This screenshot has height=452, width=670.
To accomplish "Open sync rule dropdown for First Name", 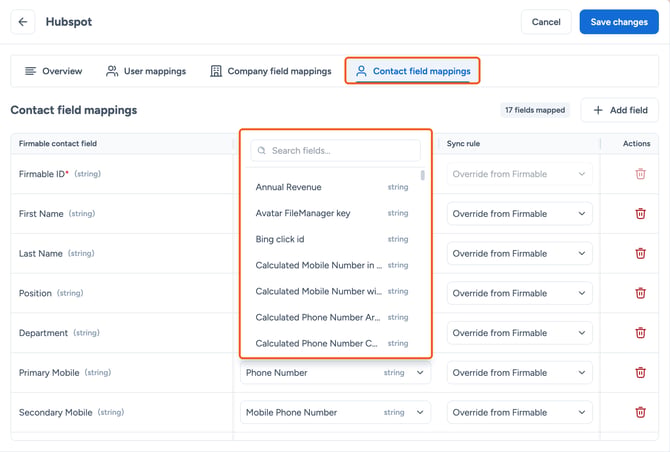I will point(520,214).
